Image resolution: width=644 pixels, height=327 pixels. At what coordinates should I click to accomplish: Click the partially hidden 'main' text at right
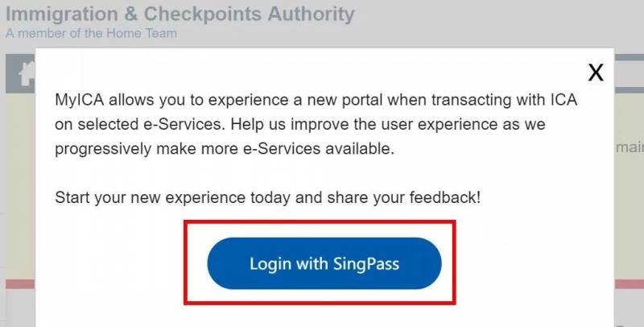pos(629,147)
